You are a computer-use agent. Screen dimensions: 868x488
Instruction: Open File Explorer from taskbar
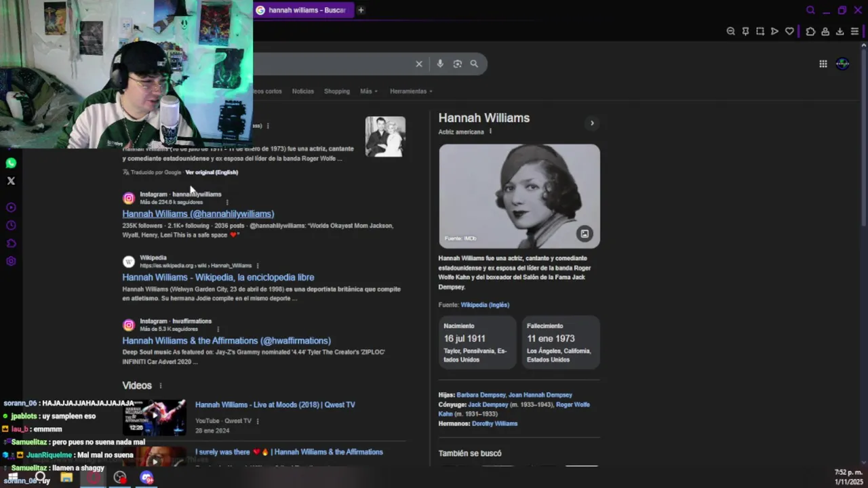(66, 478)
